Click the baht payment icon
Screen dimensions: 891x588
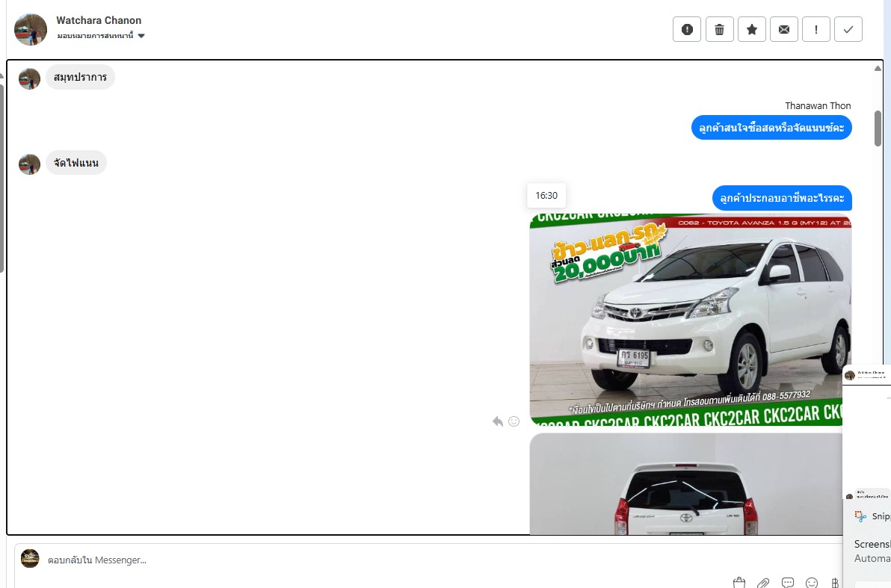pos(835,582)
